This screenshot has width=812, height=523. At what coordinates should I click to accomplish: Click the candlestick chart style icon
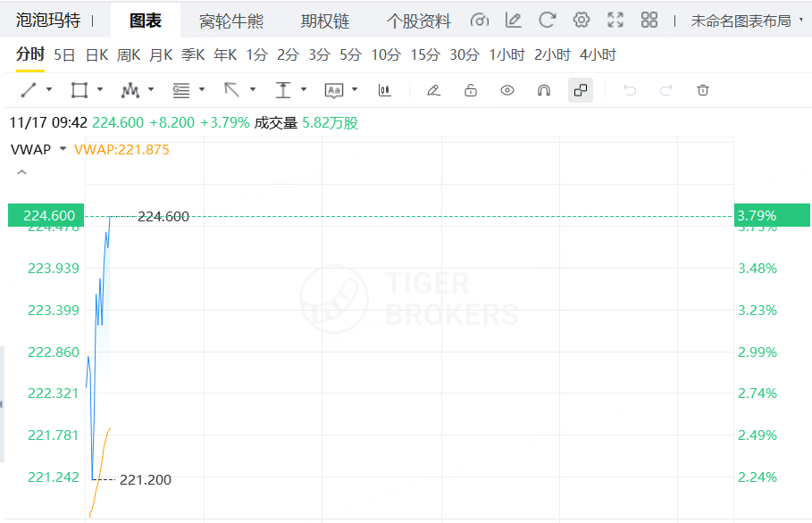click(384, 90)
